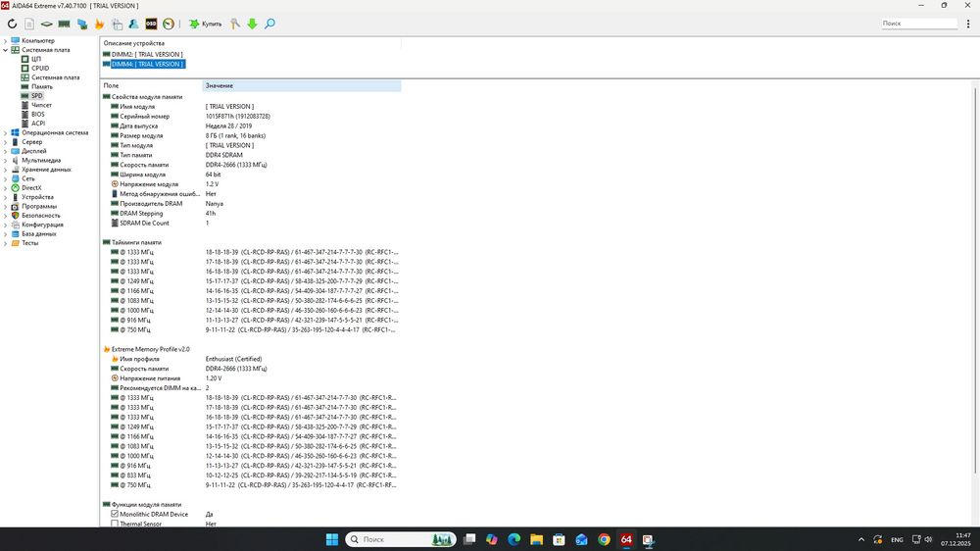Open the network computers toolbar icon
Viewport: 980px width, 551px height.
click(x=82, y=24)
